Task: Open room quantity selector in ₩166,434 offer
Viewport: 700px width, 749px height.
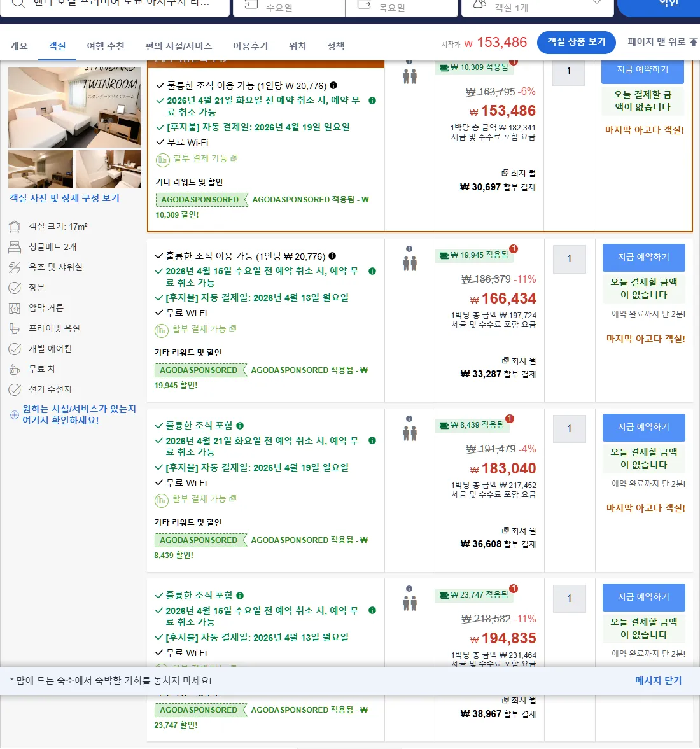Action: click(569, 259)
